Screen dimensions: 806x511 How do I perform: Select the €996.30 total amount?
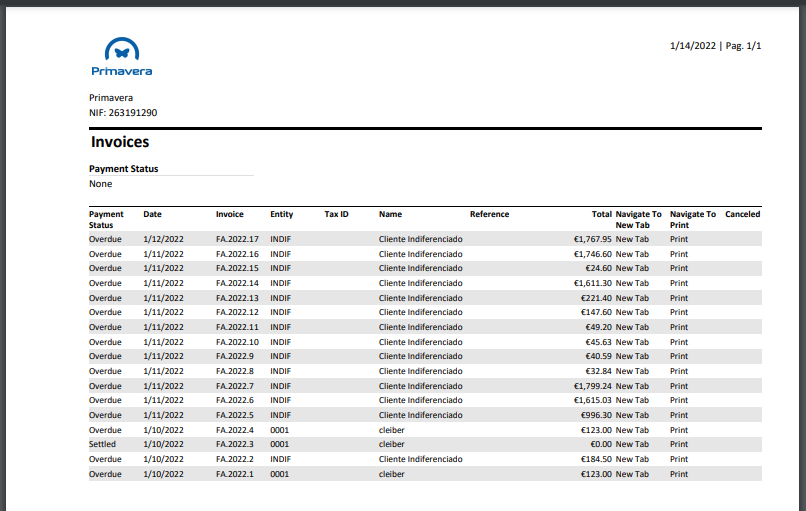click(x=596, y=415)
